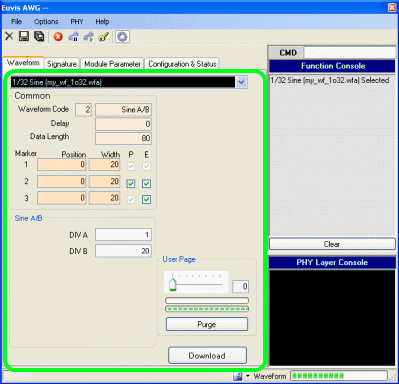The height and width of the screenshot is (384, 399).
Task: Click the red circular stop icon
Action: [58, 36]
